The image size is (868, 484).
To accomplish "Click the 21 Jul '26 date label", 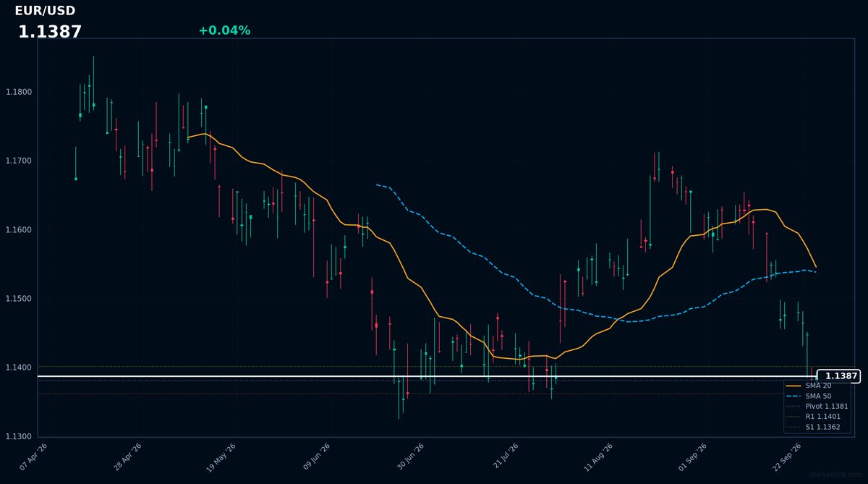I will coord(505,457).
